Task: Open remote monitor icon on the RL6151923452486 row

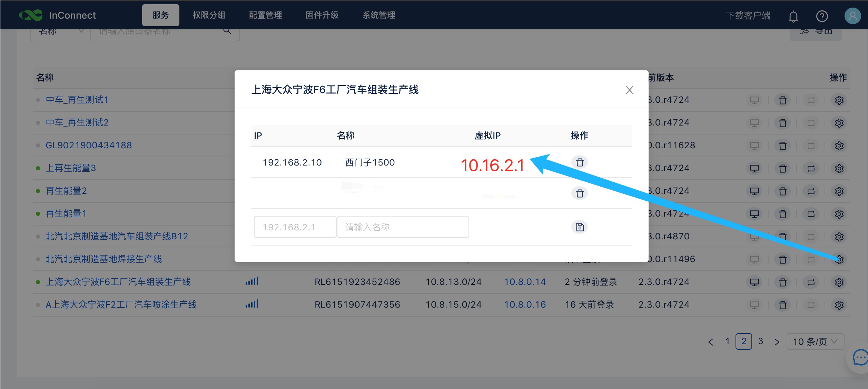Action: [x=754, y=282]
